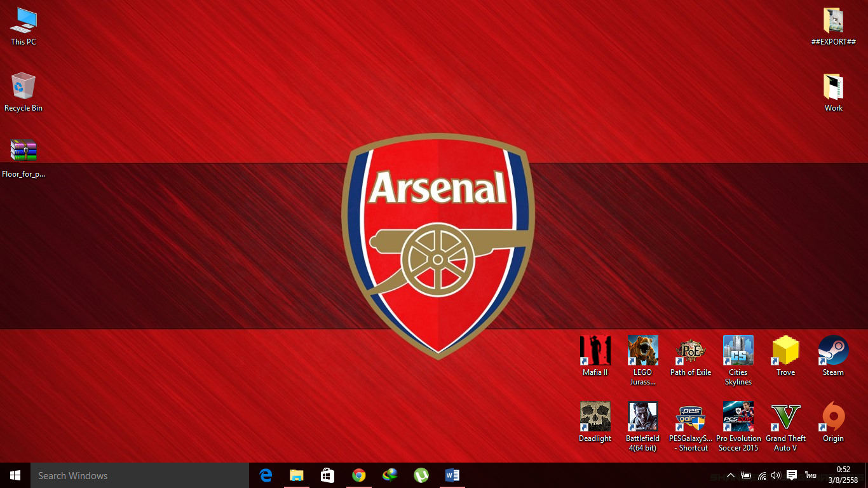Switch input language from ไทย

click(x=811, y=475)
